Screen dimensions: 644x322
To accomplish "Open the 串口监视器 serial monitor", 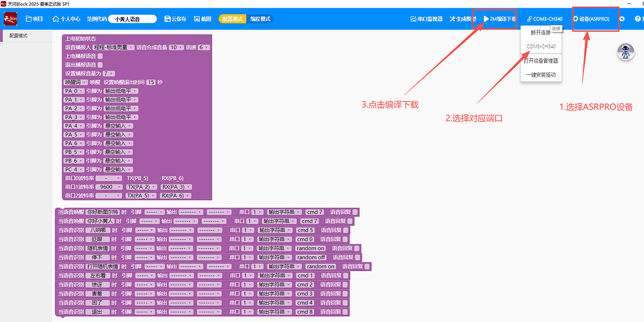I will tap(427, 19).
